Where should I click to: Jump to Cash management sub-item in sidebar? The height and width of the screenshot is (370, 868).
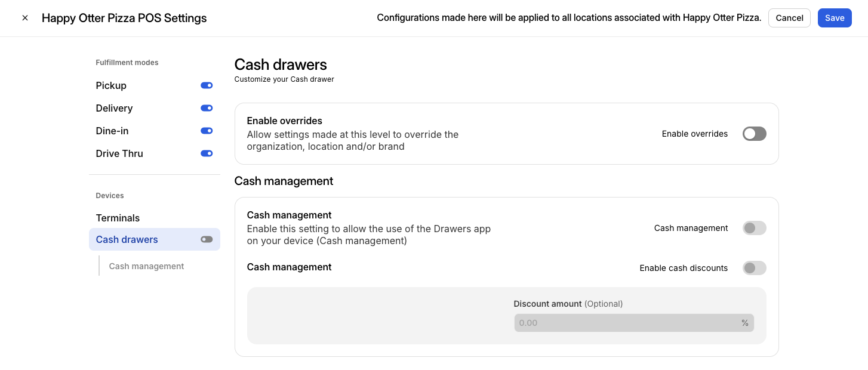click(x=146, y=266)
